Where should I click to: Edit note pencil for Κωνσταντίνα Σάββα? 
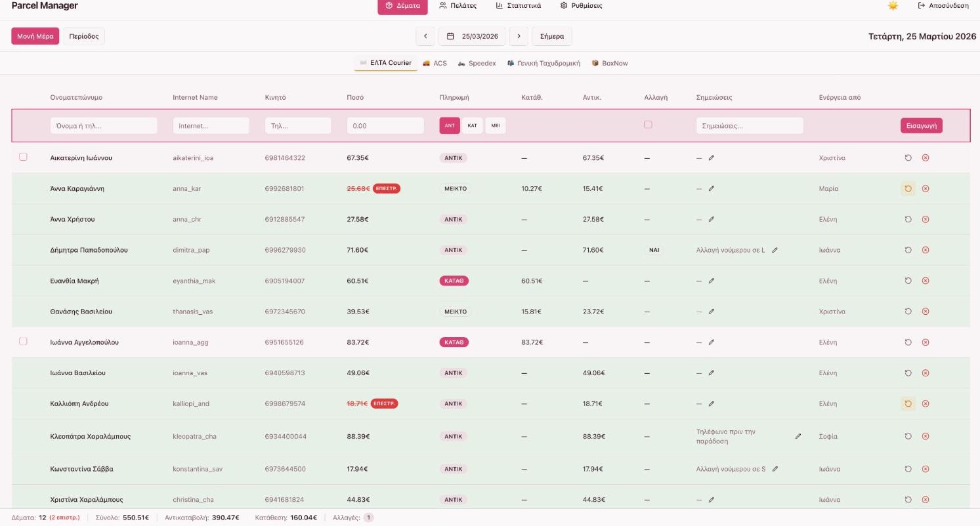tap(775, 469)
